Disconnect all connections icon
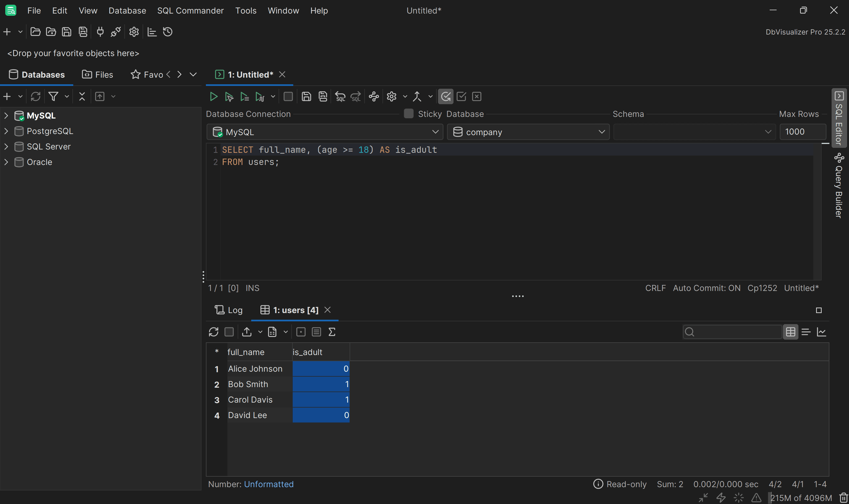 (x=116, y=32)
